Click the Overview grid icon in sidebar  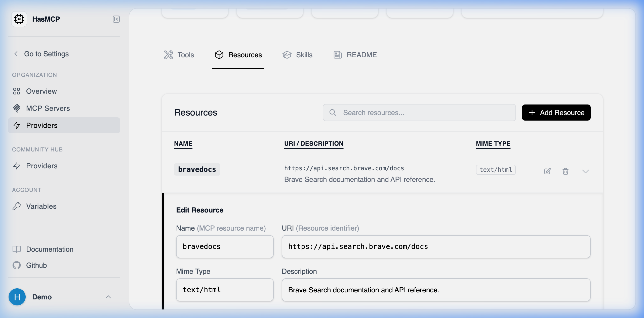[17, 91]
